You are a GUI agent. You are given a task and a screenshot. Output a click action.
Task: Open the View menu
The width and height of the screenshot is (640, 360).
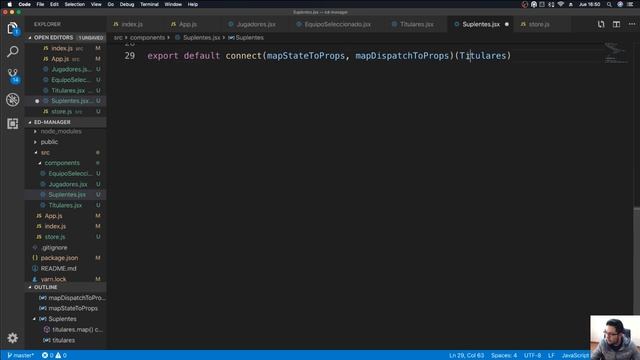tap(96, 4)
